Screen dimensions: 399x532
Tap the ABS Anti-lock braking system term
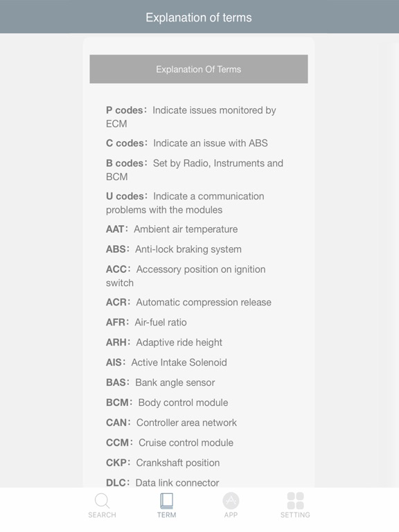point(174,249)
